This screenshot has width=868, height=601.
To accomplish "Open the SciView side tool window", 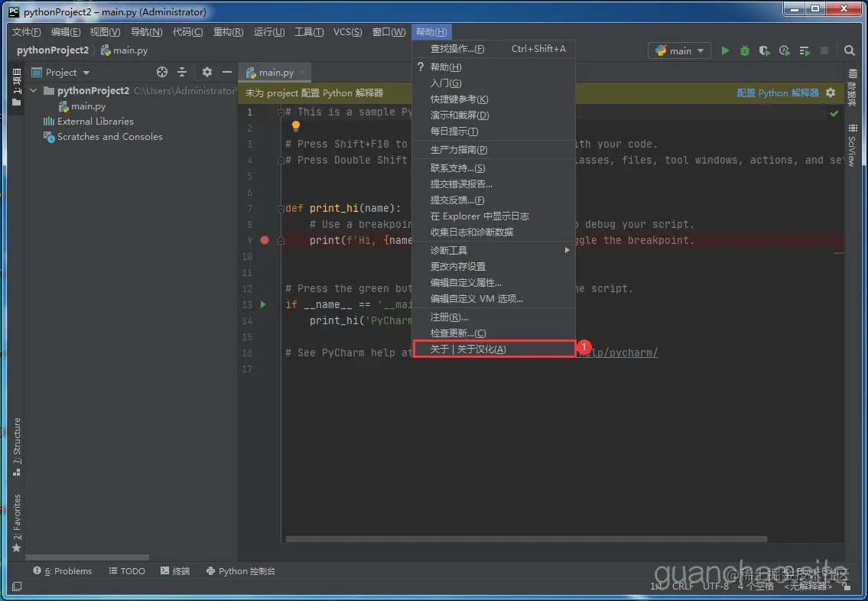I will coord(853,145).
